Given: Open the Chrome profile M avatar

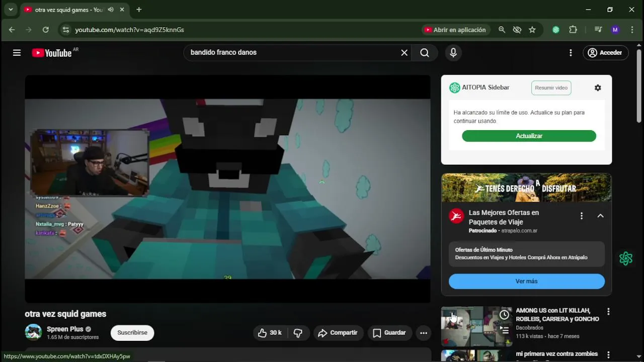Looking at the screenshot, I should [615, 30].
